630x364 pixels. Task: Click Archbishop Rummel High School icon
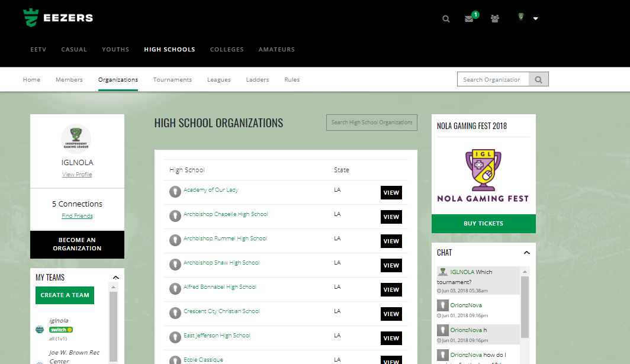[175, 240]
